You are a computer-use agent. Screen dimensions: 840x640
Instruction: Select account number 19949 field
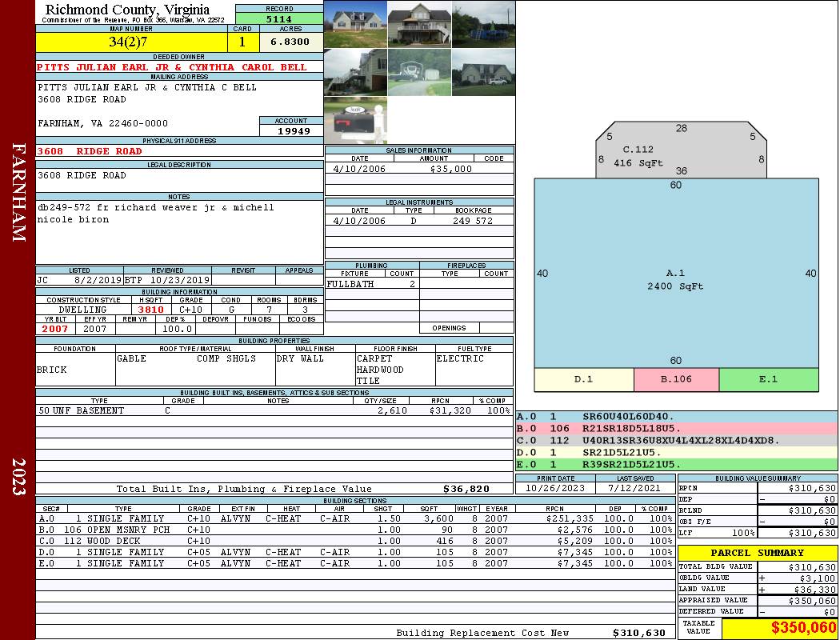point(291,130)
